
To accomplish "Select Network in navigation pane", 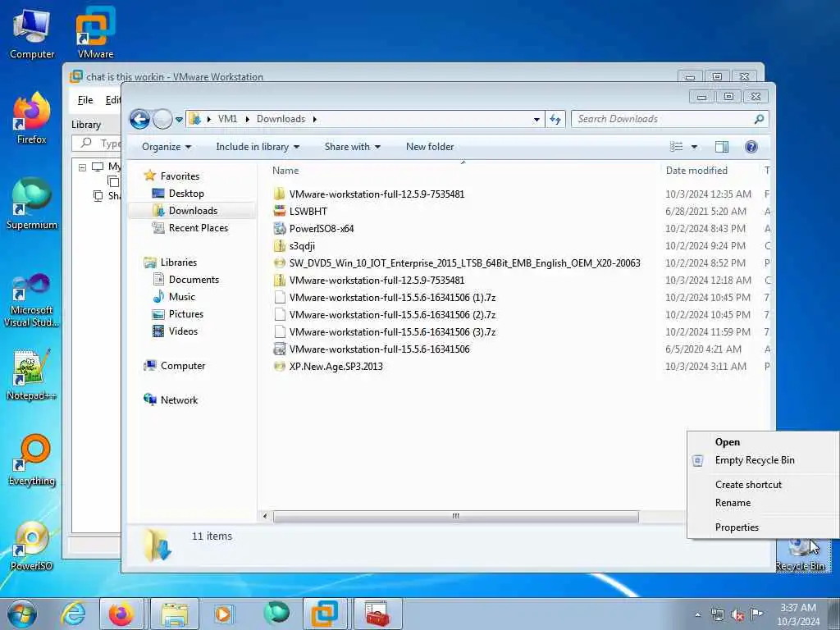I will (179, 400).
